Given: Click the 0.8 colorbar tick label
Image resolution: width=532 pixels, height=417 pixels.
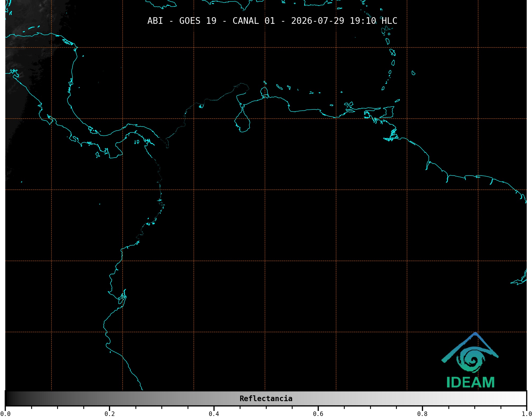Looking at the screenshot, I should click(x=422, y=414).
